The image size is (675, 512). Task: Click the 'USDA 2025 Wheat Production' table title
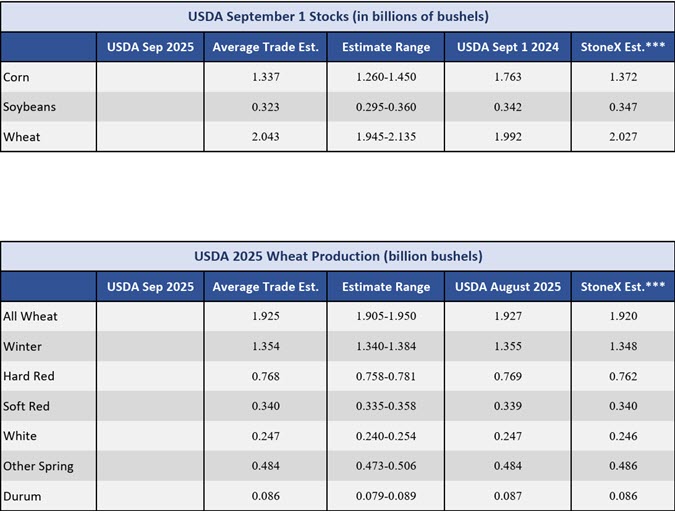pos(338,256)
